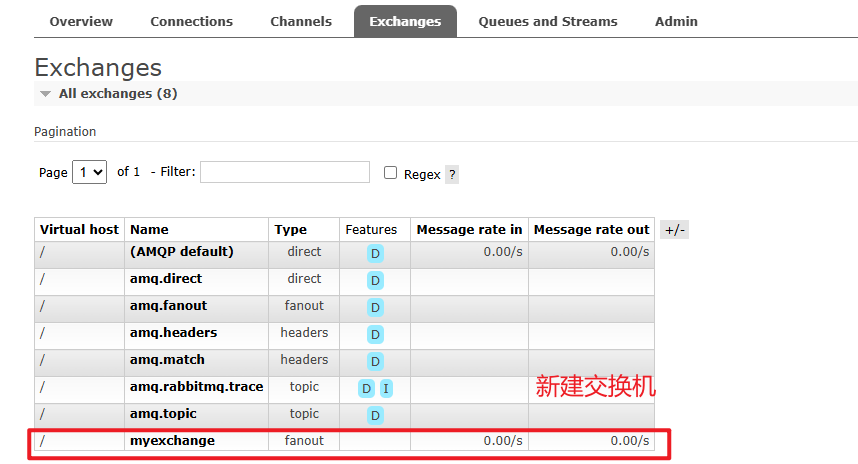Open the amq.rabbitmq.trace exchange
The width and height of the screenshot is (858, 464).
pos(196,386)
